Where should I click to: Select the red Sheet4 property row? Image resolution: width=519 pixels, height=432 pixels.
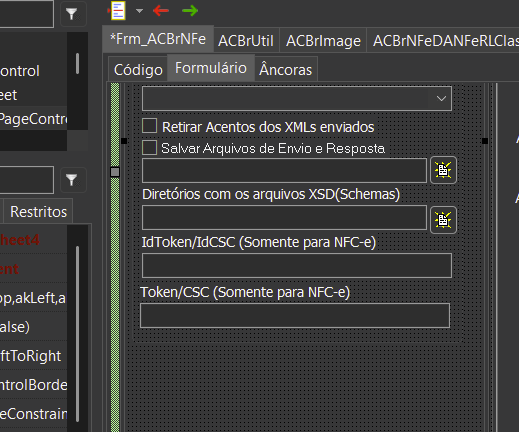tap(33, 240)
